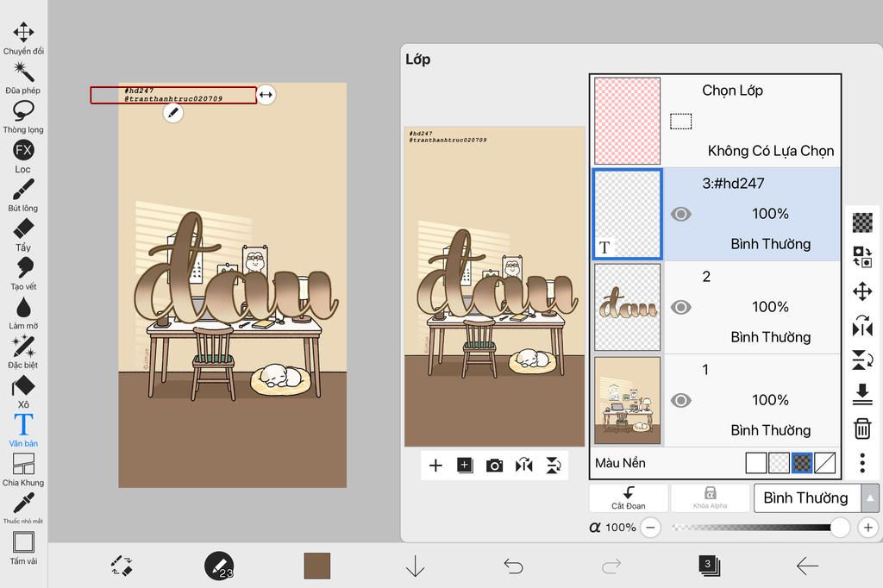Select the Tạo vết smudge tool
The height and width of the screenshot is (588, 883).
coord(23,274)
